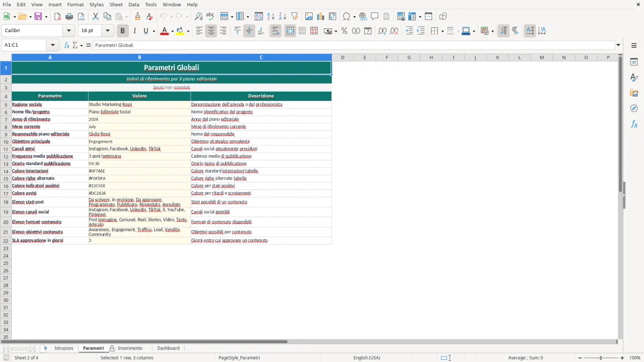Switch to the Dashboard sheet tab

click(169, 348)
